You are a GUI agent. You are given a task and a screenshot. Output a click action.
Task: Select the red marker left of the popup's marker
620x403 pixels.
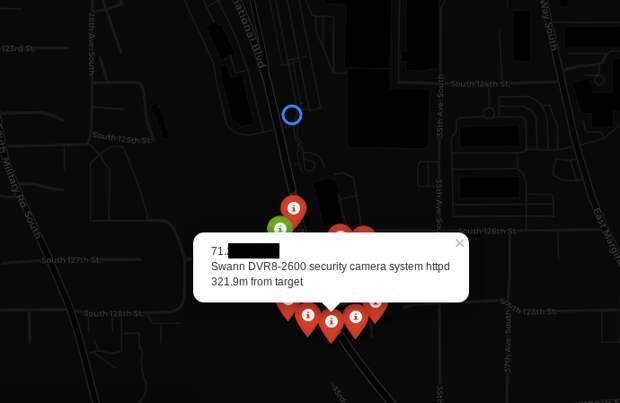point(308,317)
